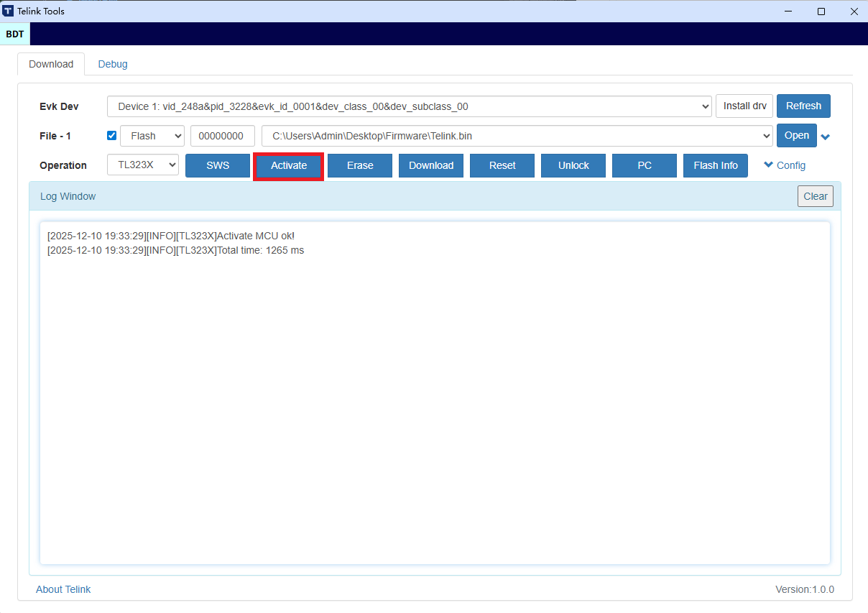
Task: Expand the firmware file path dropdown
Action: pyautogui.click(x=517, y=136)
